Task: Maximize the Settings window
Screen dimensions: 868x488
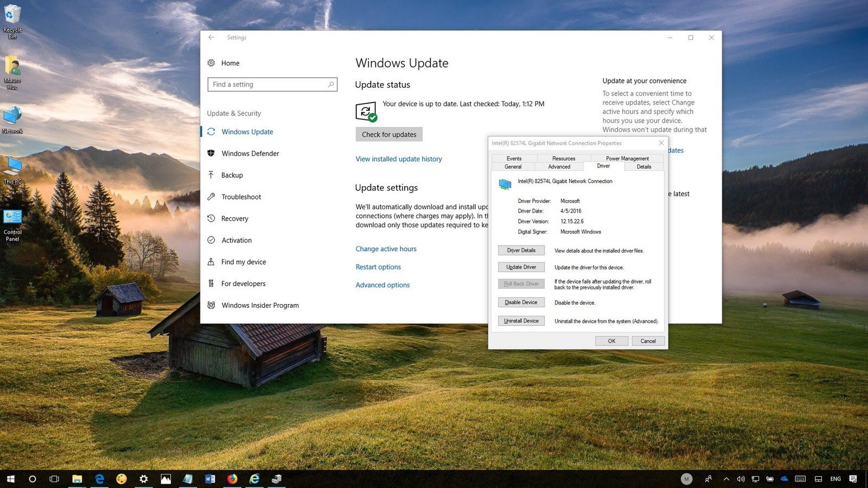Action: (691, 37)
